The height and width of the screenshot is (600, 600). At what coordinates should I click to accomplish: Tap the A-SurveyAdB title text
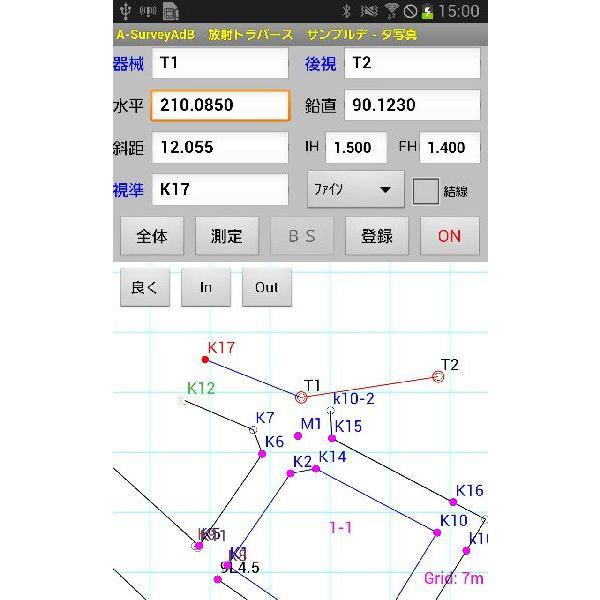coord(156,35)
